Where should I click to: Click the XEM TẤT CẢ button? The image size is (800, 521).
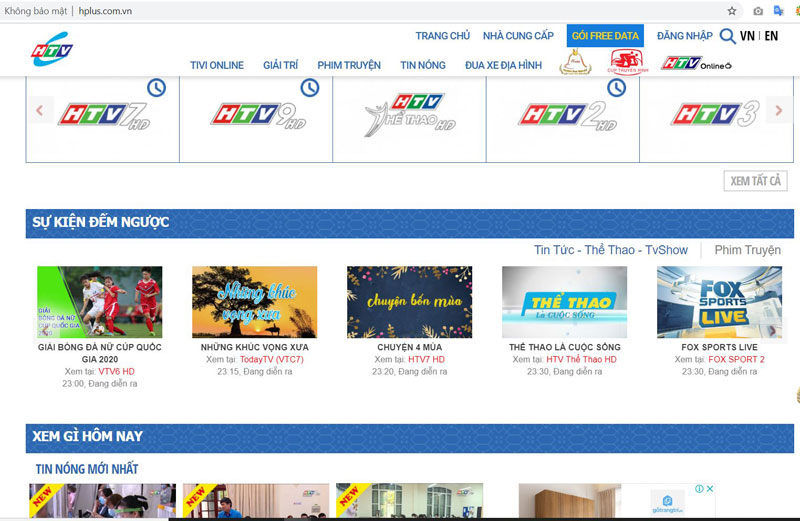pyautogui.click(x=756, y=181)
